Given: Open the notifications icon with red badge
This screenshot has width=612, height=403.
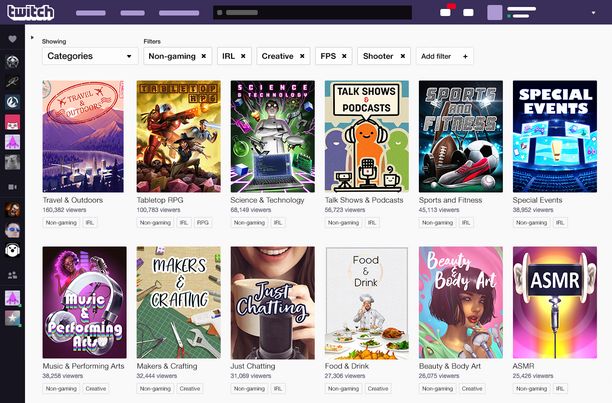Looking at the screenshot, I should [447, 11].
